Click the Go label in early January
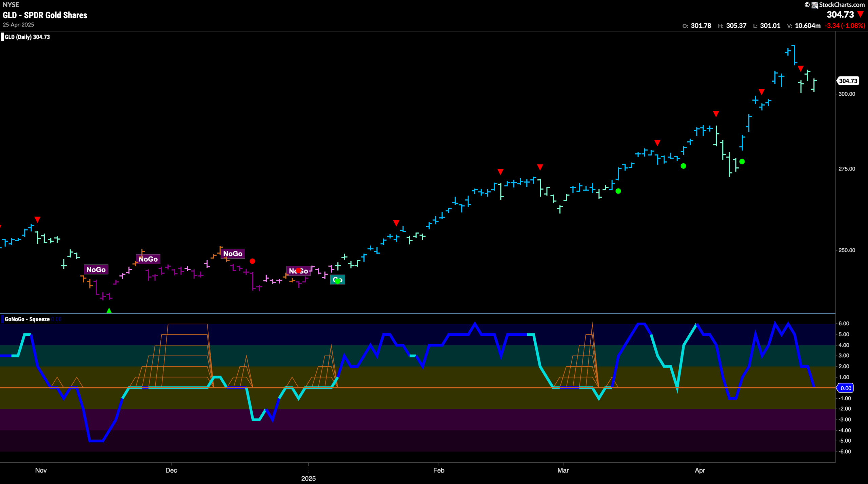 [x=337, y=280]
